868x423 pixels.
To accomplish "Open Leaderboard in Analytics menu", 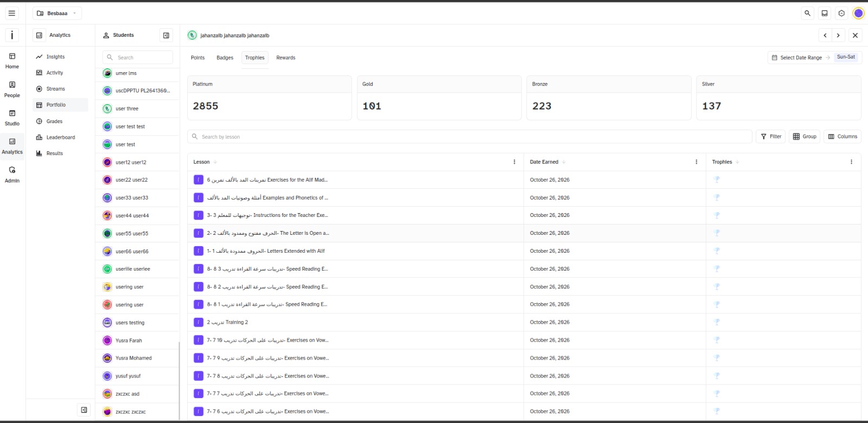I will coord(60,138).
